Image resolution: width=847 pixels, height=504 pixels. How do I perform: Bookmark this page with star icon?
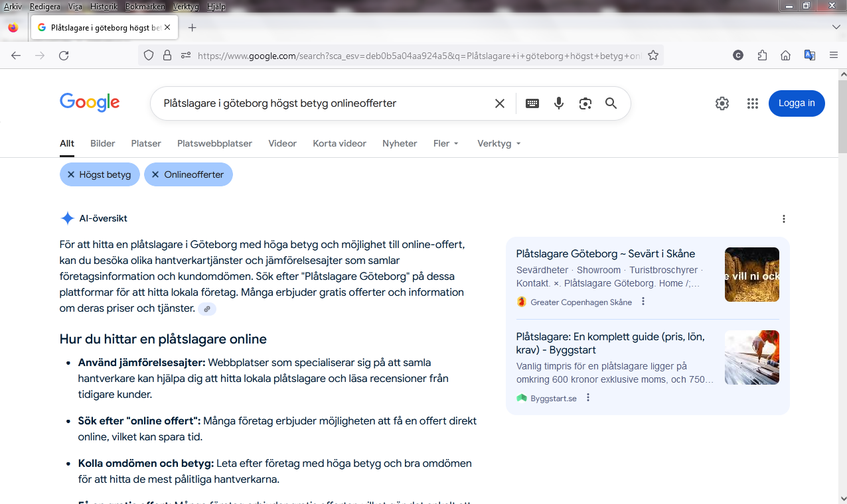[x=653, y=56]
